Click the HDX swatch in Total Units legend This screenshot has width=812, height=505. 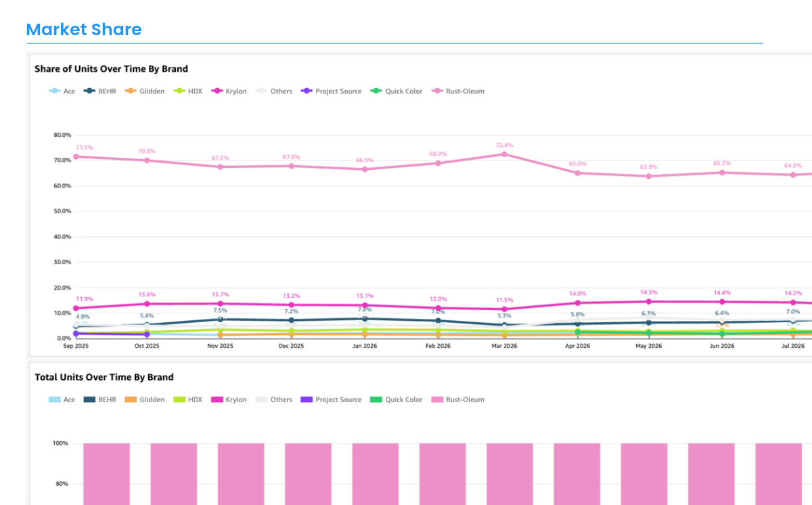point(179,400)
